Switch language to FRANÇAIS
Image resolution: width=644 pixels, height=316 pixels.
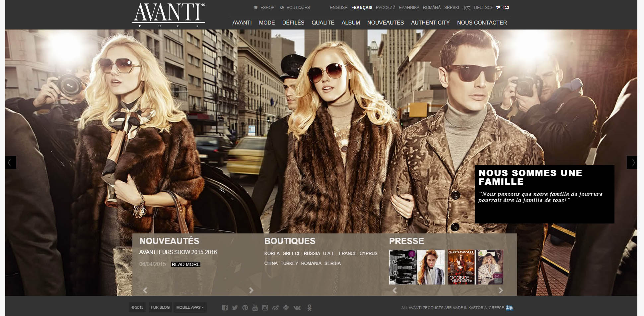click(362, 7)
